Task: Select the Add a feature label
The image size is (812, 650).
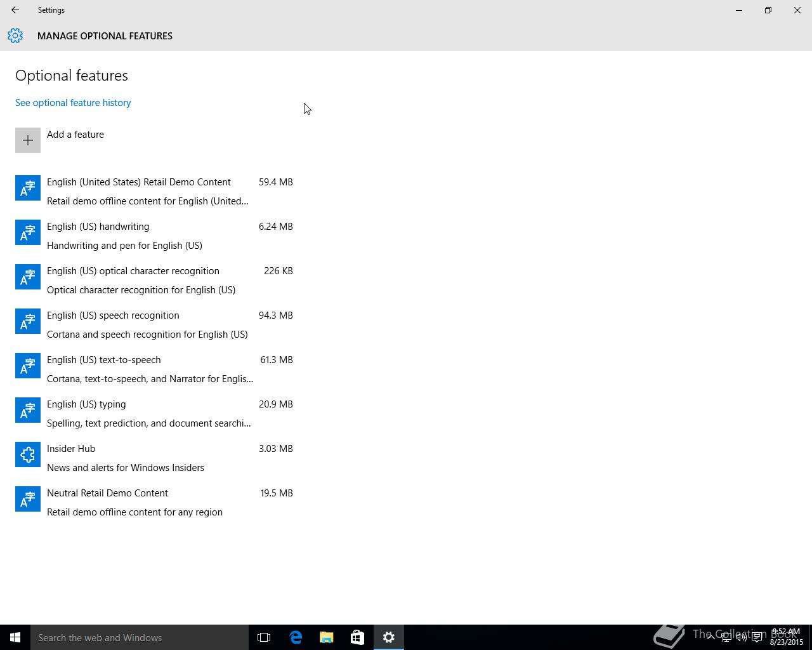Action: click(75, 135)
